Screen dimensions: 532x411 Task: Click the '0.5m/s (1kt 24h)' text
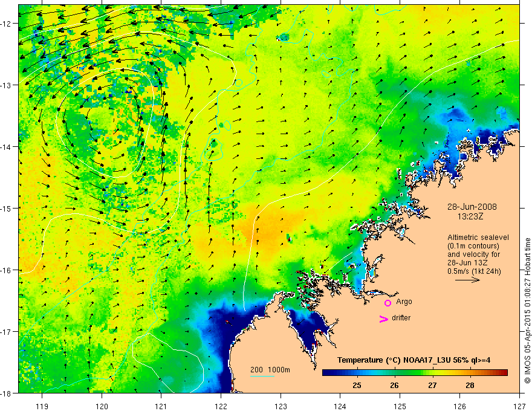tap(474, 271)
